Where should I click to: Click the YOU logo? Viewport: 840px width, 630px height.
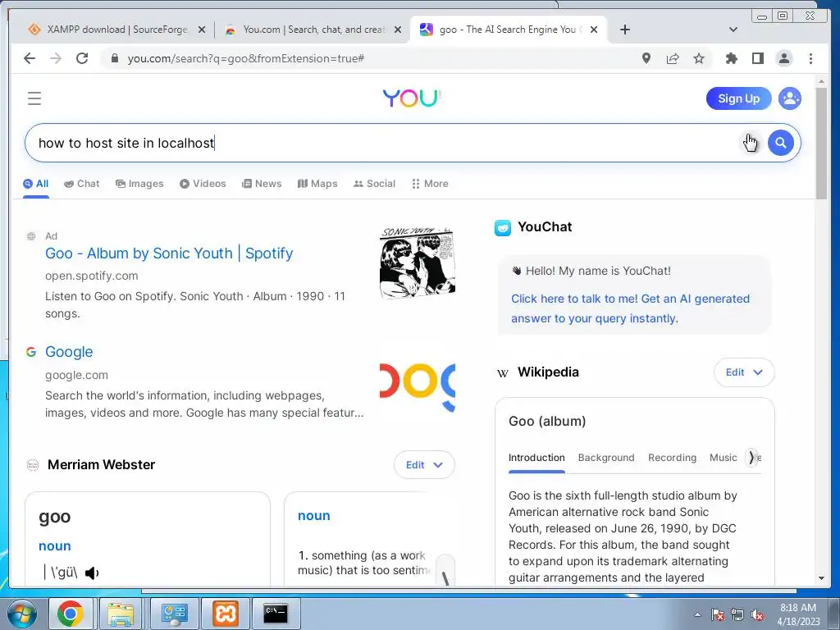tap(412, 98)
